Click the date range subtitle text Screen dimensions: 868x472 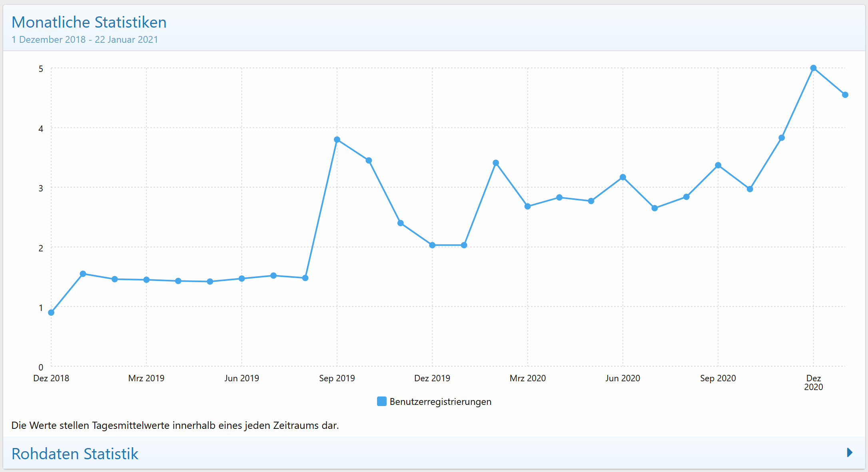[85, 40]
